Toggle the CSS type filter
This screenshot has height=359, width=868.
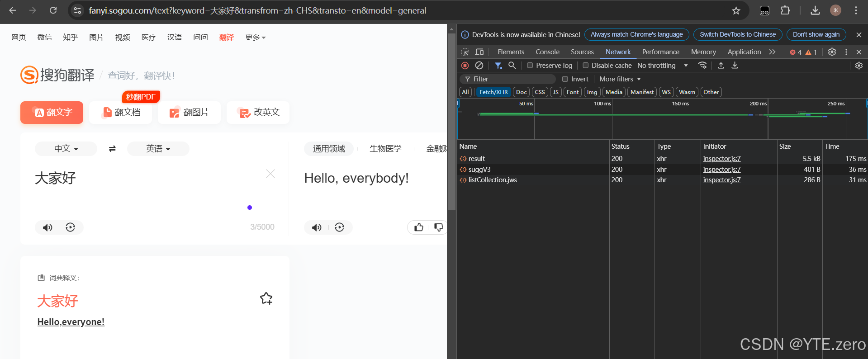click(540, 92)
